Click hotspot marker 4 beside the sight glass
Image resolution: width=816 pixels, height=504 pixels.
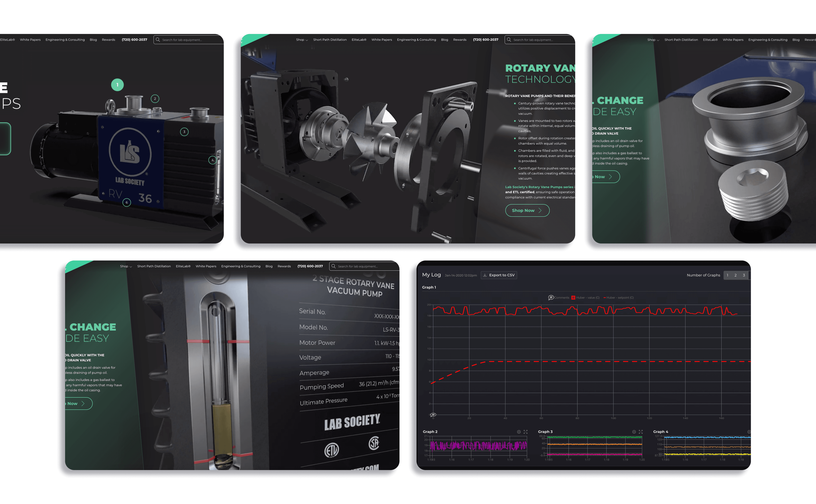(x=212, y=160)
